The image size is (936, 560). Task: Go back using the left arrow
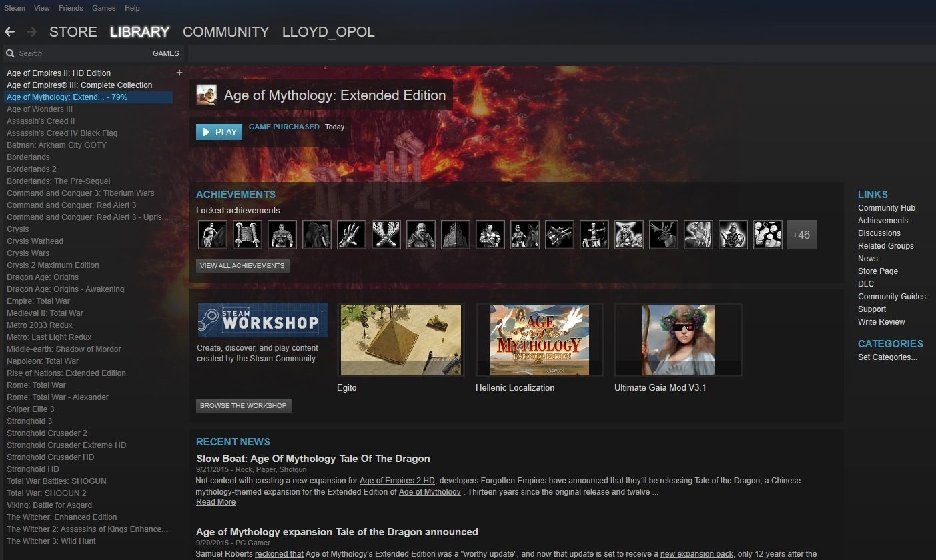pyautogui.click(x=9, y=31)
